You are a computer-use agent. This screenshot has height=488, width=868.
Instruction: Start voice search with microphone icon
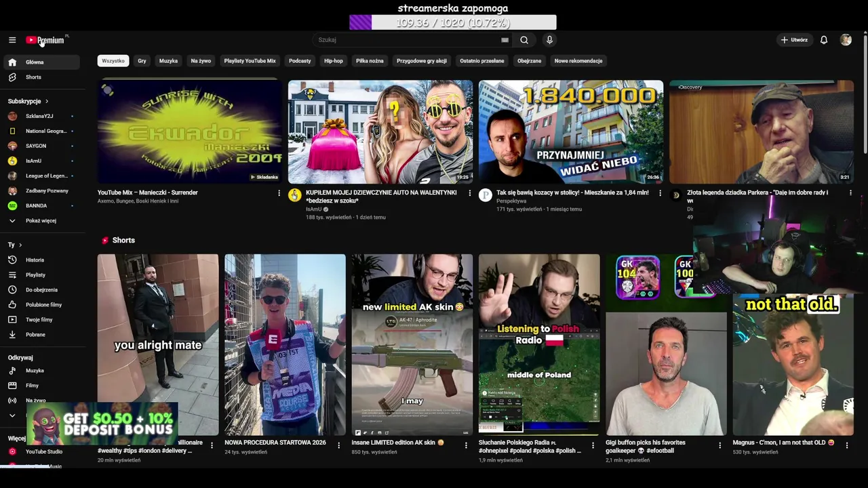click(x=549, y=40)
